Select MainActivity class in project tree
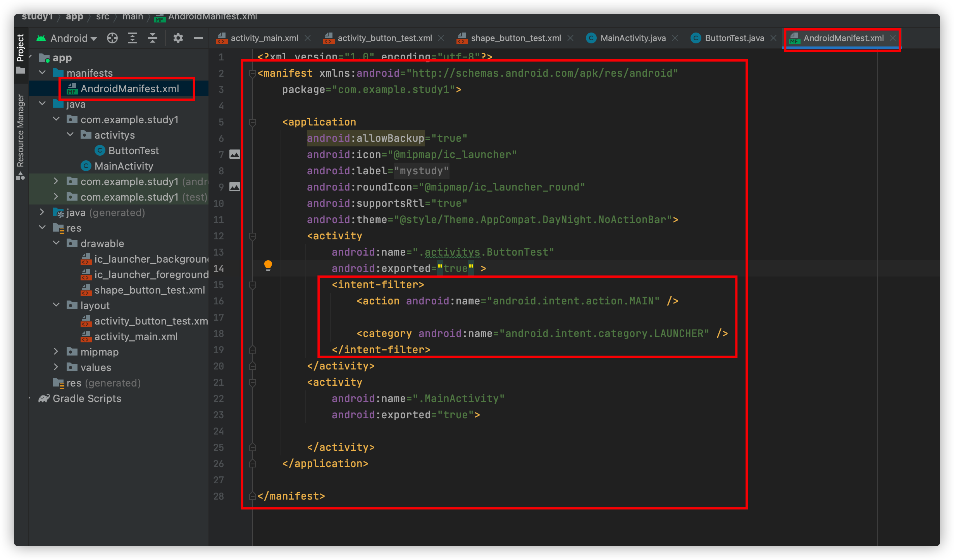Screen dimensions: 954x560 tap(117, 166)
